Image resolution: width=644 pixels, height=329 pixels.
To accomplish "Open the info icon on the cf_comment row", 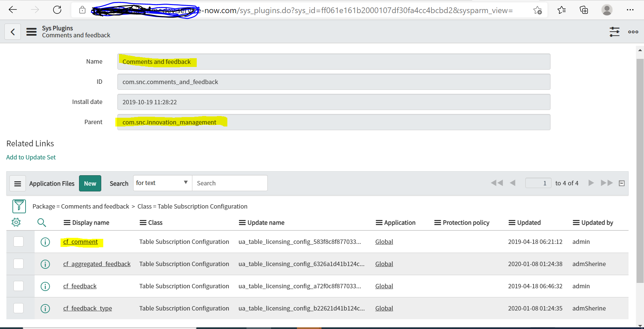I will pos(45,242).
